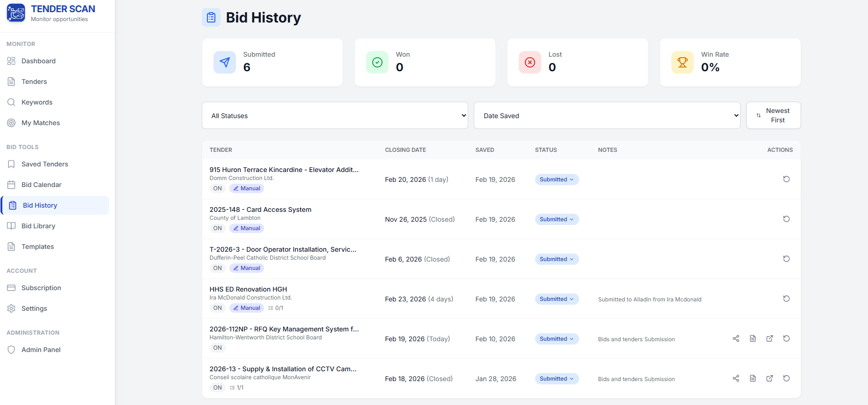Click the ON tag on RFQ Key Management row
Screen dimensions: 868x405
(218, 348)
